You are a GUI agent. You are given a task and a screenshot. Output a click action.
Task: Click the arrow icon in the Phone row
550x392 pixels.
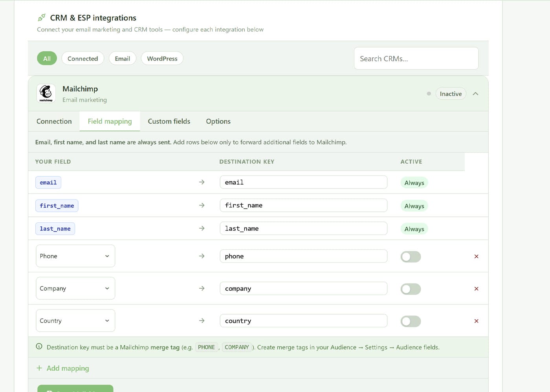click(x=202, y=256)
